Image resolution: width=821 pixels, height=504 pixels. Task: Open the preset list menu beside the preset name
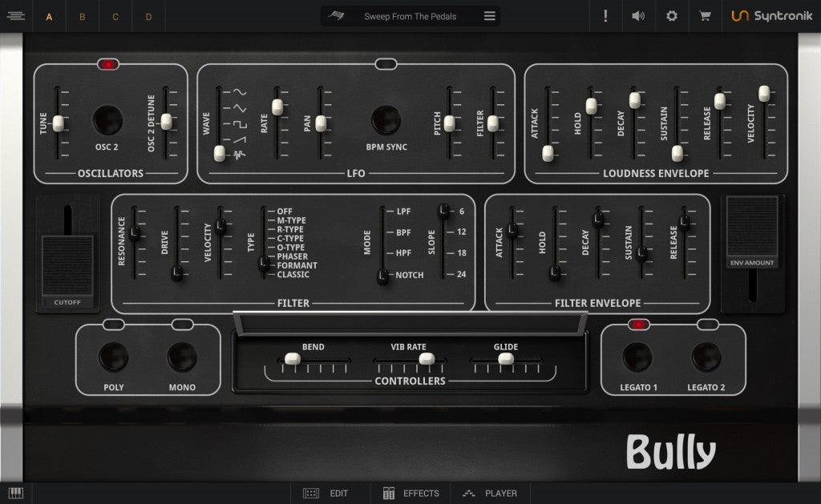(x=488, y=15)
